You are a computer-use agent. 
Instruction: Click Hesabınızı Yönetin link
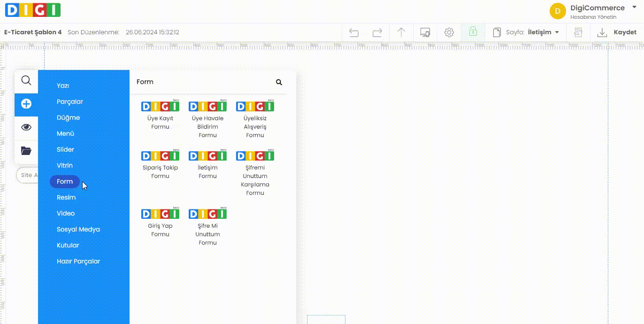coord(593,17)
